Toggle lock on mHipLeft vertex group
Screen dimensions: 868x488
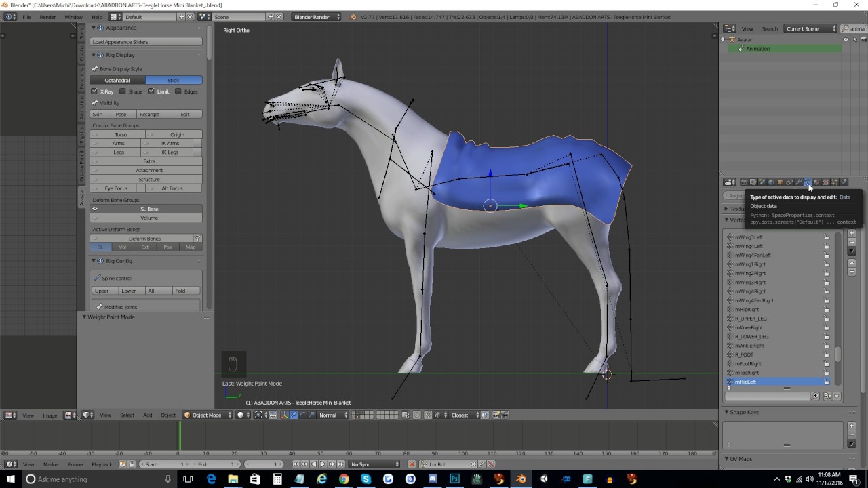pos(827,382)
